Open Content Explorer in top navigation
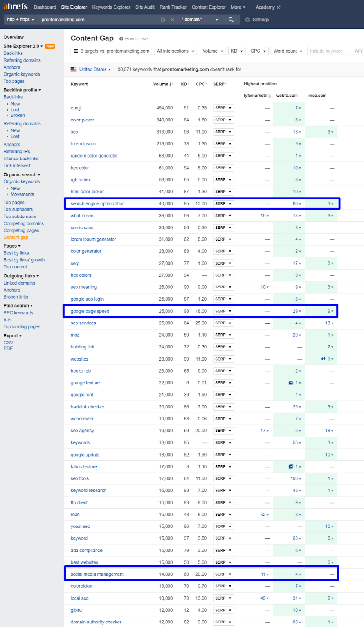Viewport: 364px width, 627px height. [209, 7]
